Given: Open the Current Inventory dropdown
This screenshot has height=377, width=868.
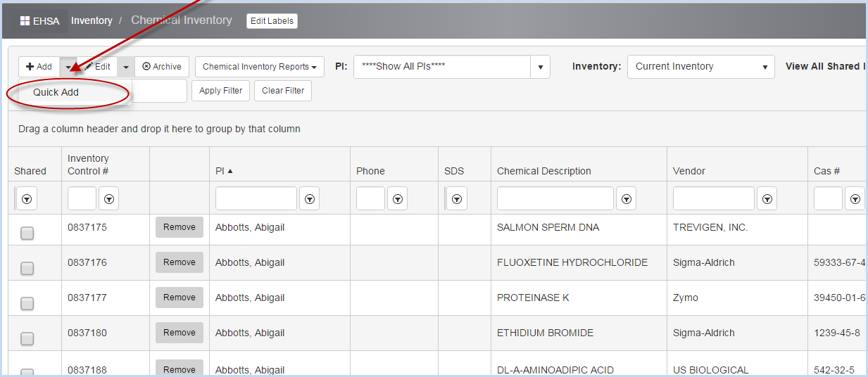Looking at the screenshot, I should [x=701, y=67].
